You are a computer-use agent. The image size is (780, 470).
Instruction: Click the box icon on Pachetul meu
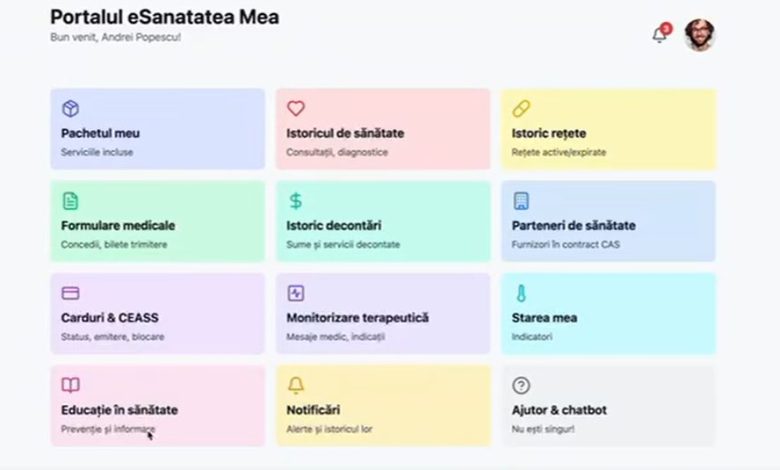(x=70, y=109)
